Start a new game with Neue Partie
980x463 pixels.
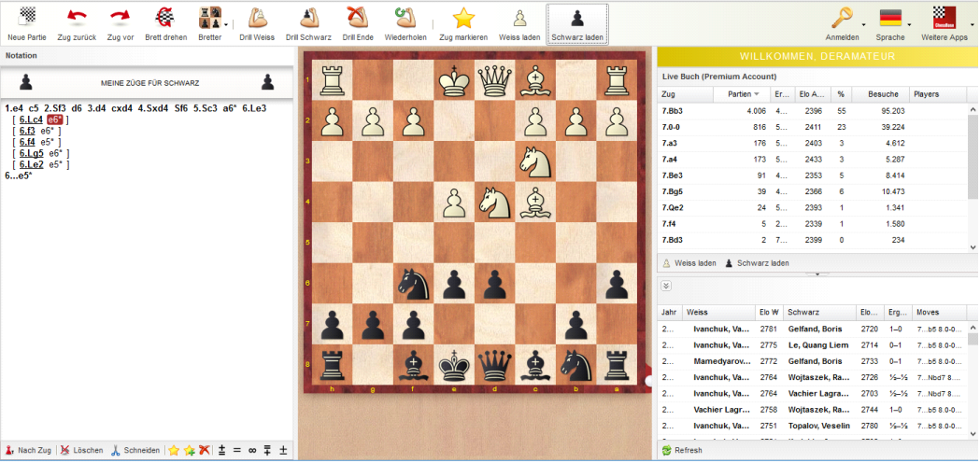coord(29,22)
